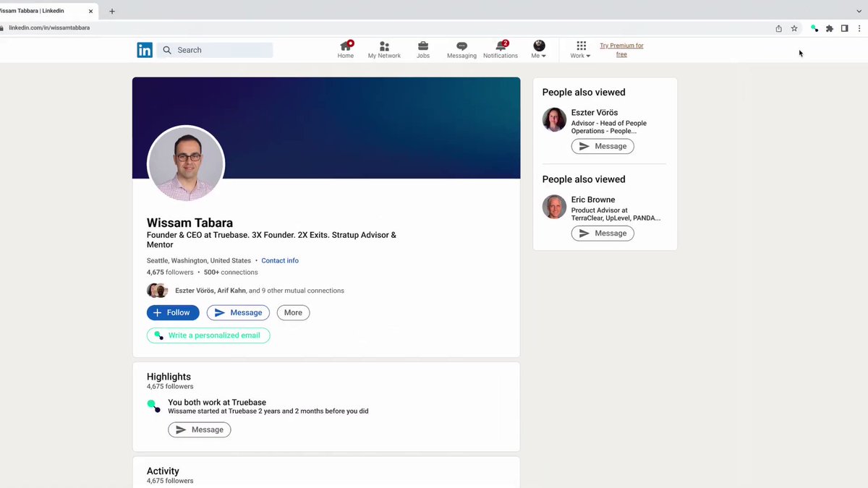Open the browser Extensions puzzle icon
This screenshot has width=868, height=488.
point(830,28)
